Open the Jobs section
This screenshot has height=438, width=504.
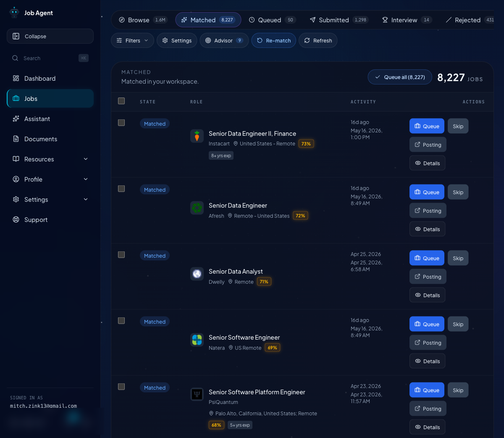pos(50,98)
